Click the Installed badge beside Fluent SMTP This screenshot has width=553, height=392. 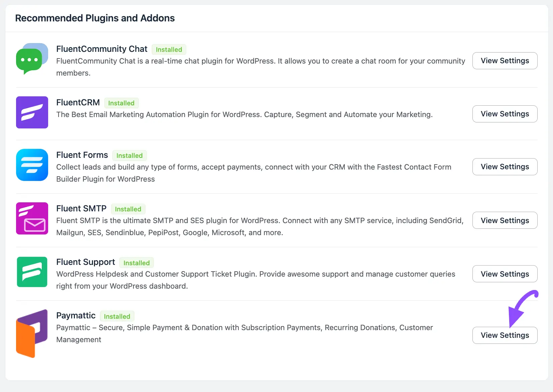[128, 209]
